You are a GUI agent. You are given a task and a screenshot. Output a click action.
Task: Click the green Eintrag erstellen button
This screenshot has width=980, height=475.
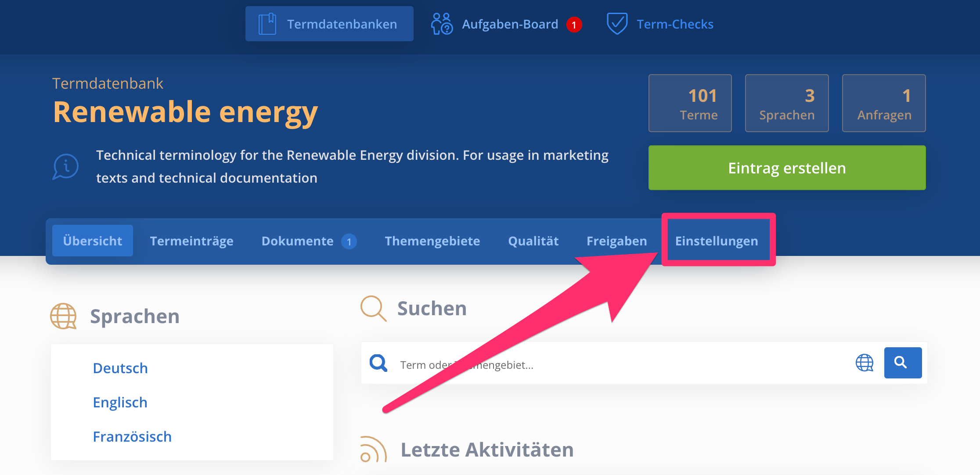tap(787, 168)
